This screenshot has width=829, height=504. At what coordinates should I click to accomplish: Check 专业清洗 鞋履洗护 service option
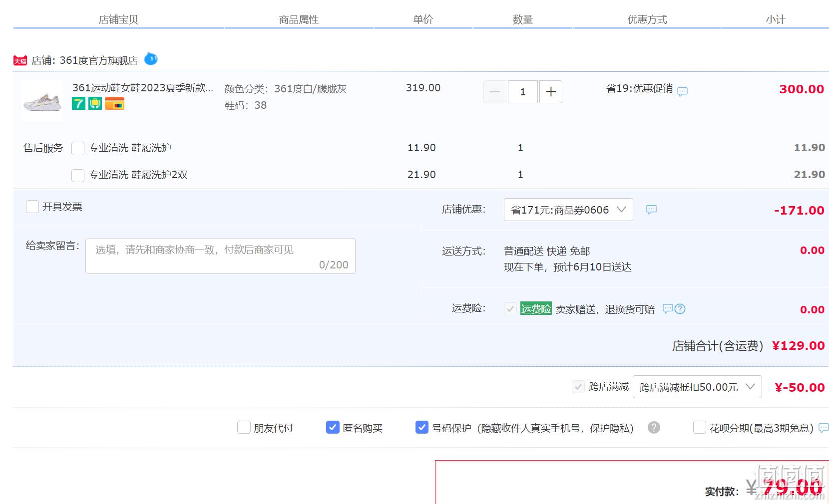click(78, 148)
